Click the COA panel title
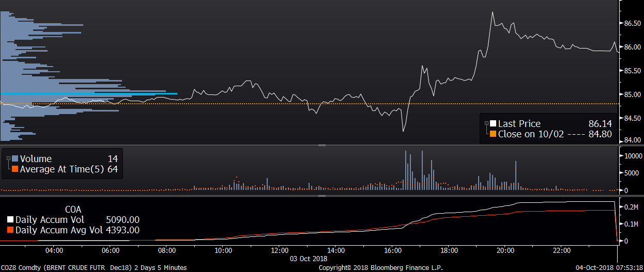The width and height of the screenshot is (644, 272). pos(72,210)
